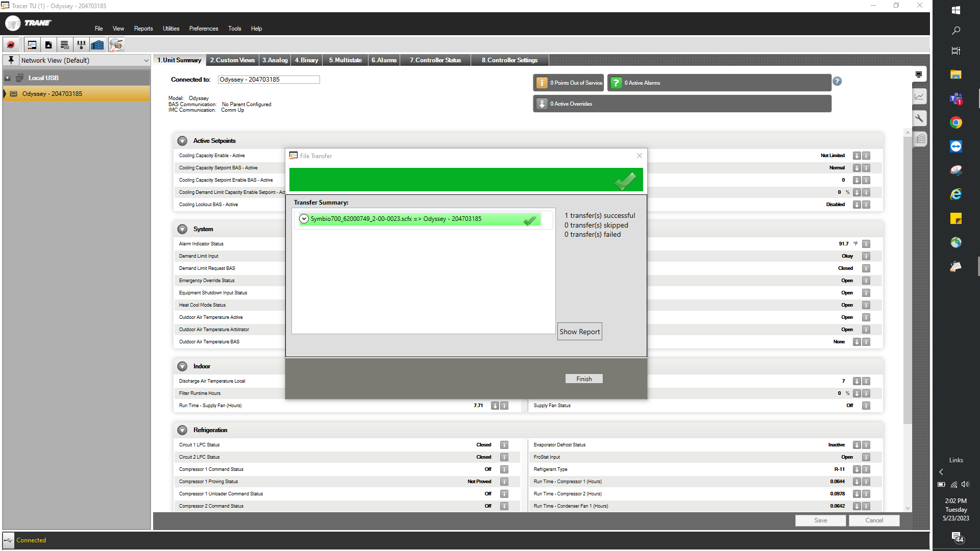Collapse the Indoor section
This screenshot has height=551, width=980.
[x=182, y=366]
